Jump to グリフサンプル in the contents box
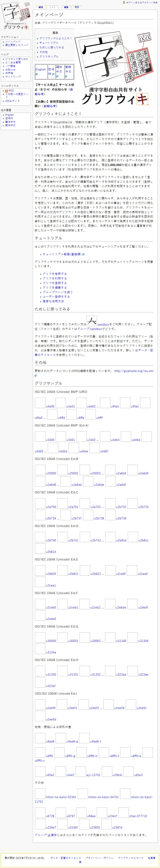This screenshot has width=160, height=868. [49, 57]
